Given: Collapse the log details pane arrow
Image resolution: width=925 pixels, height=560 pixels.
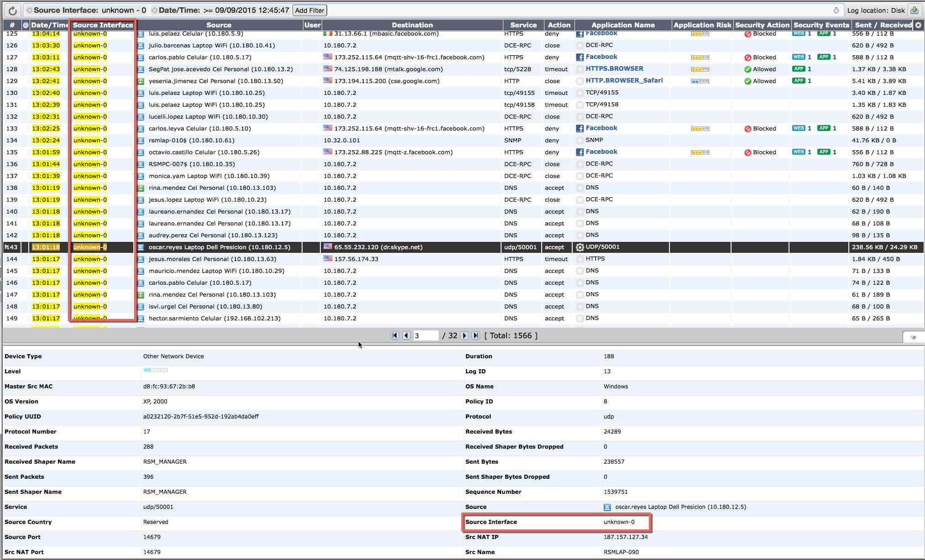Looking at the screenshot, I should tap(913, 337).
